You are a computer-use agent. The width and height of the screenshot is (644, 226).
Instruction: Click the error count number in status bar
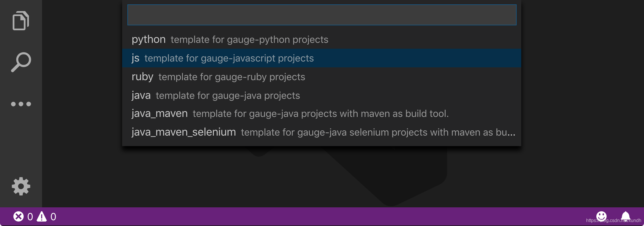pos(30,217)
